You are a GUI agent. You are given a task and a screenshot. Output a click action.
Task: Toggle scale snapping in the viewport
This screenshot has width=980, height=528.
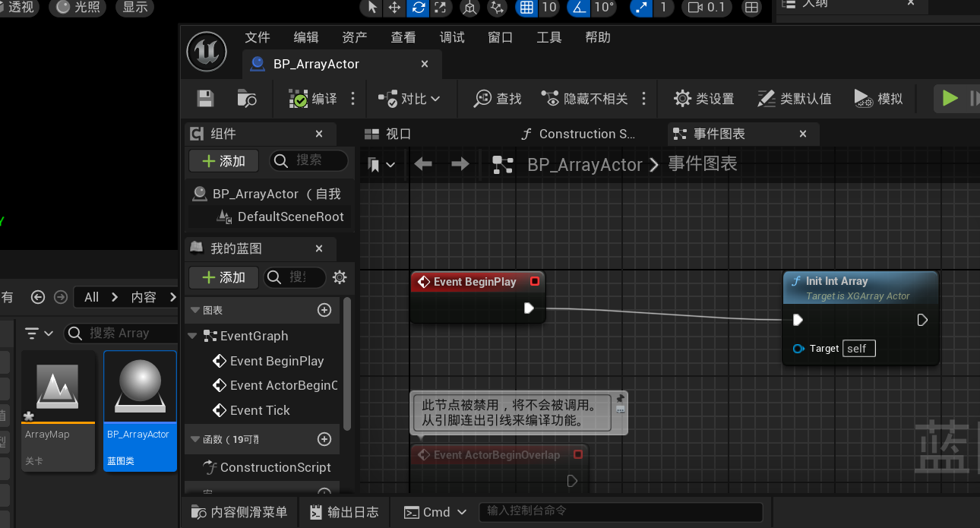pos(642,8)
